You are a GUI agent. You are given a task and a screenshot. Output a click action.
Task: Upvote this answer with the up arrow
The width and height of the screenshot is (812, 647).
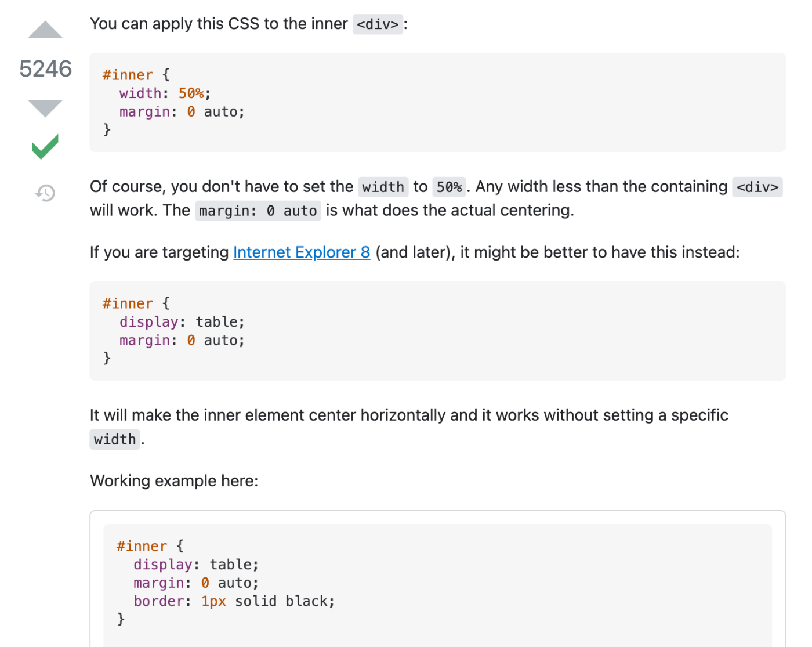45,30
